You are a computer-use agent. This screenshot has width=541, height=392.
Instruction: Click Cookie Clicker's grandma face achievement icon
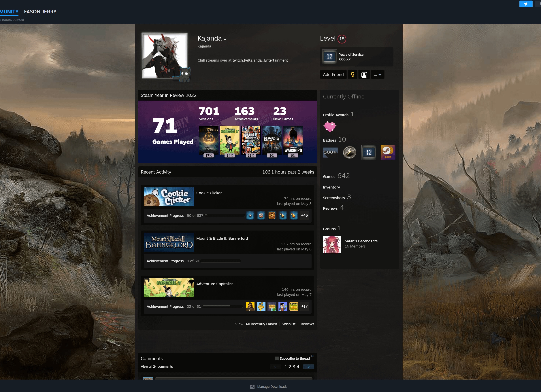pyautogui.click(x=261, y=215)
